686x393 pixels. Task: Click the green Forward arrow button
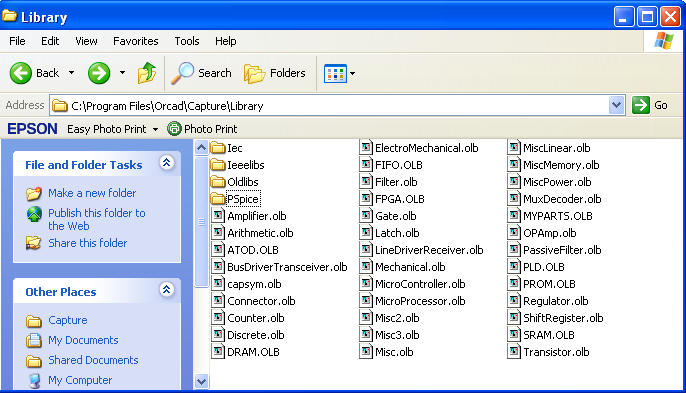pos(99,73)
